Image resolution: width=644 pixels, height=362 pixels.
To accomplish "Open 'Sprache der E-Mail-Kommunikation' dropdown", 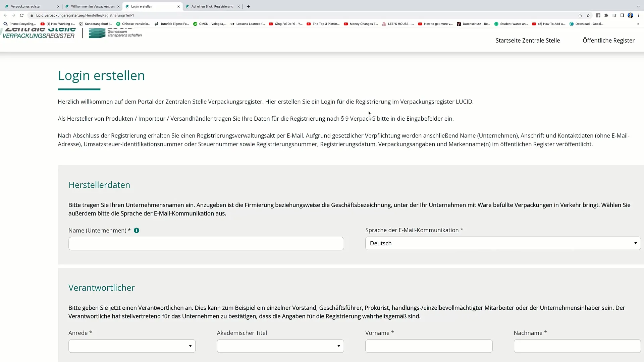I will click(503, 243).
